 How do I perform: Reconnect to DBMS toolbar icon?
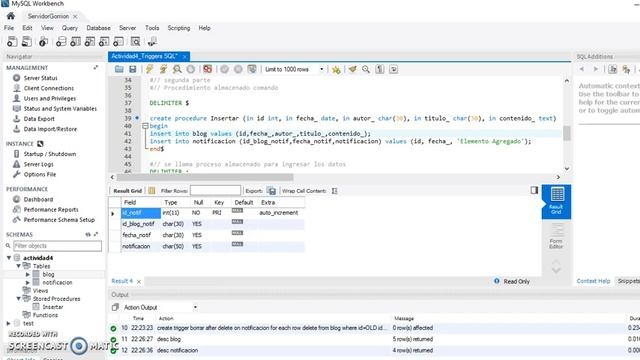pos(152,42)
